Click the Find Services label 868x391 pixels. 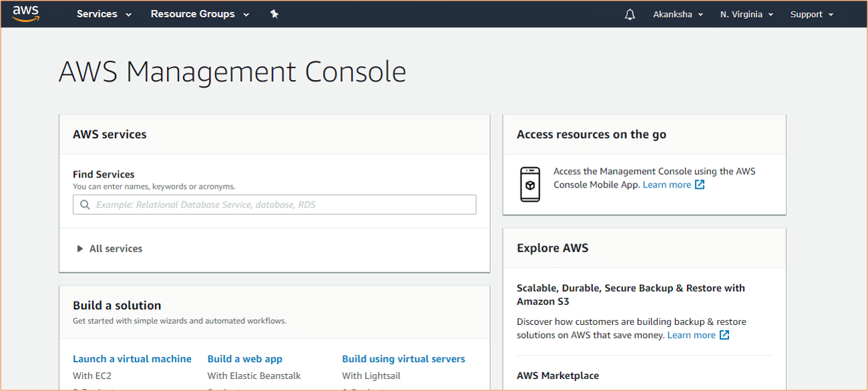click(103, 174)
